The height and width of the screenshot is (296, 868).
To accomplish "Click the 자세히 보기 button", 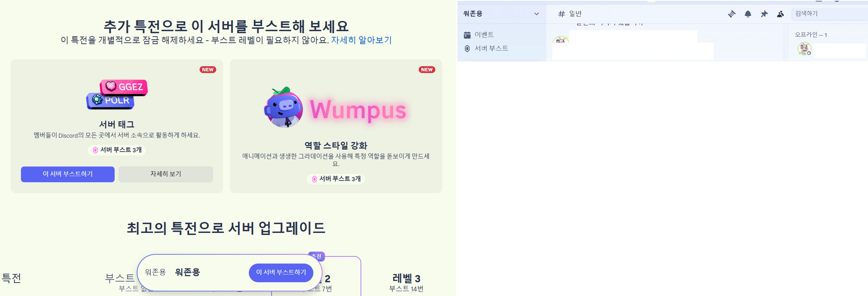I will point(165,174).
